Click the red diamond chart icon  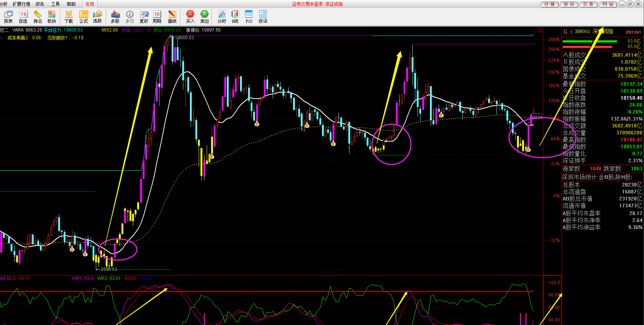pyautogui.click(x=534, y=30)
